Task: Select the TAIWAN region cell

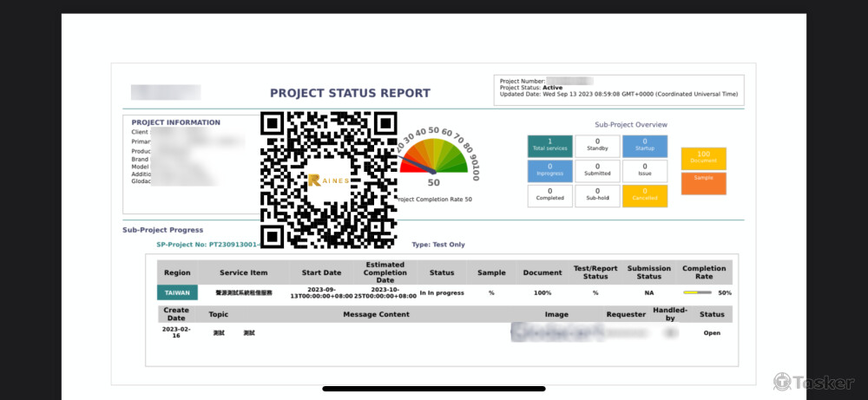Action: 177,293
